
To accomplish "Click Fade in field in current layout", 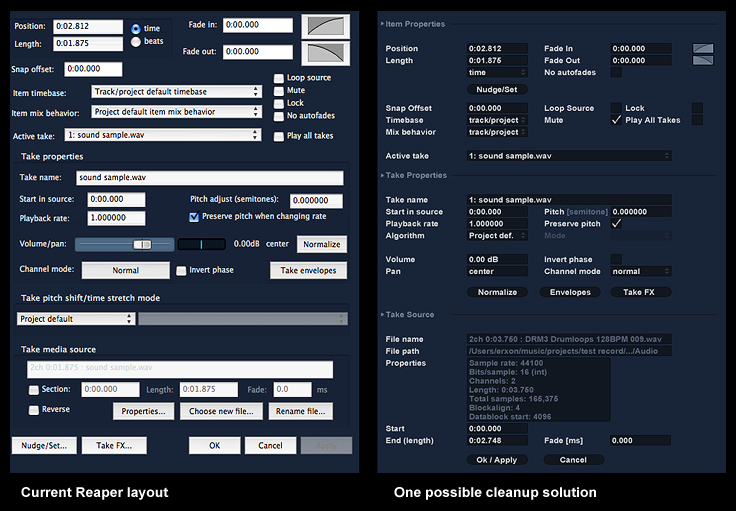I will [258, 25].
